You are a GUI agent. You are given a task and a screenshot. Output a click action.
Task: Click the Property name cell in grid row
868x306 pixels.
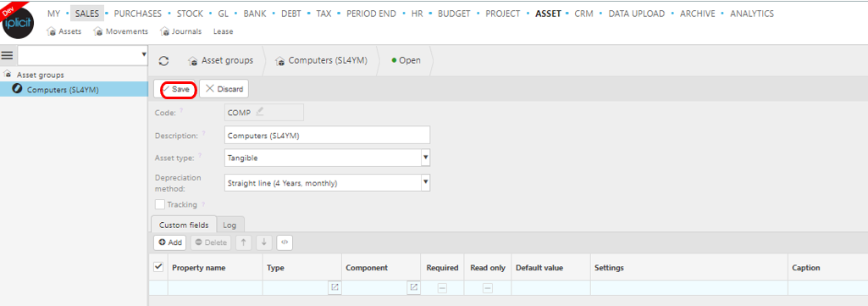(215, 287)
